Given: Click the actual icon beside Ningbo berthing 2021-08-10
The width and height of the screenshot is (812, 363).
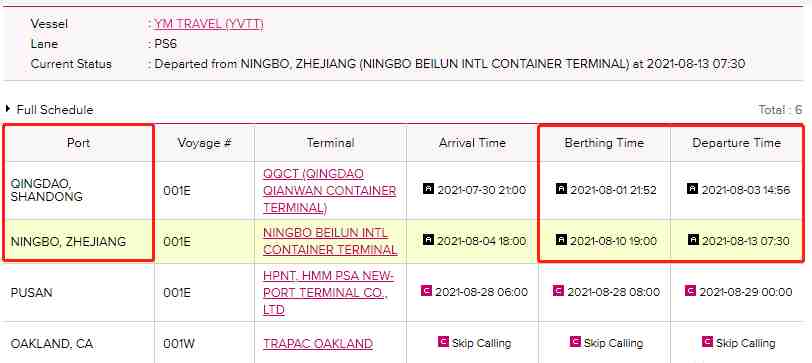Looking at the screenshot, I should point(561,240).
